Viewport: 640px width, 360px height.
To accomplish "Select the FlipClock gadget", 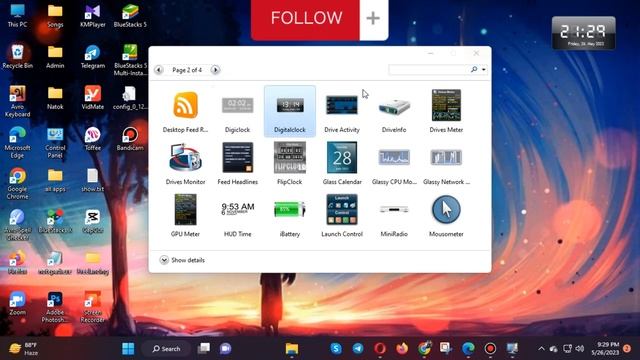I will (x=290, y=163).
